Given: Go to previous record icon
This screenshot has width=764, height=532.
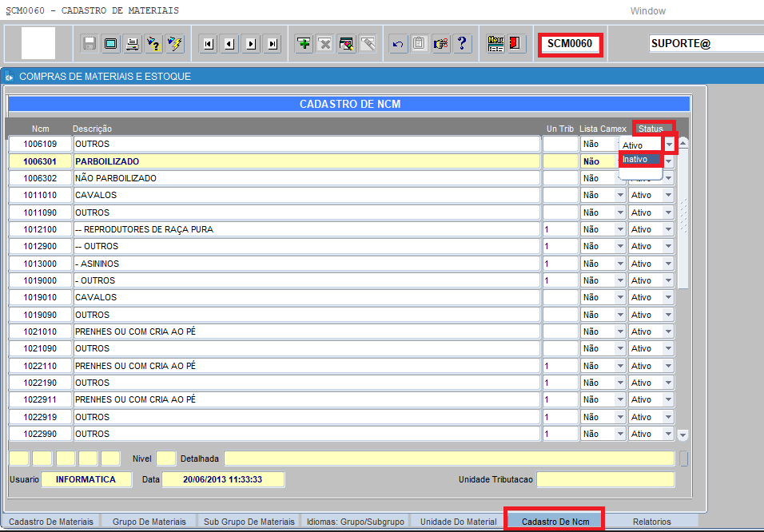Looking at the screenshot, I should pos(229,44).
